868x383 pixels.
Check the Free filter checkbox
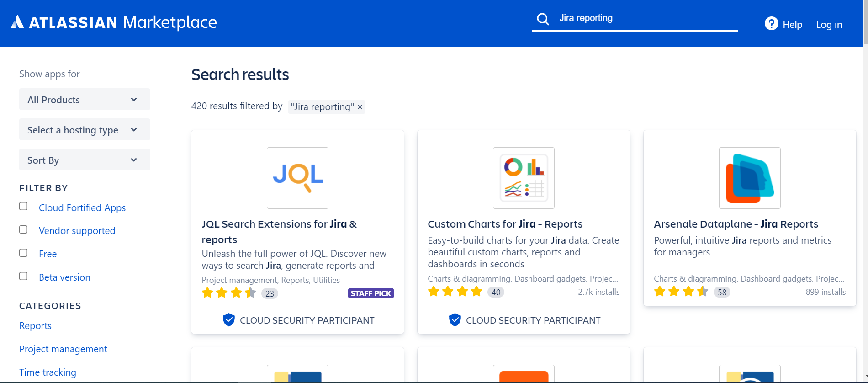23,253
